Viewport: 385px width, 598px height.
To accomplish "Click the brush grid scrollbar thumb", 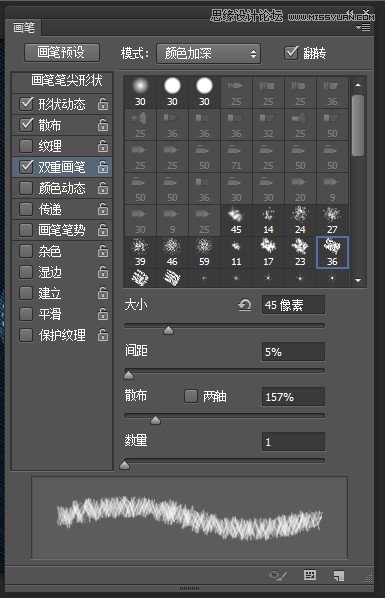I will tap(358, 125).
